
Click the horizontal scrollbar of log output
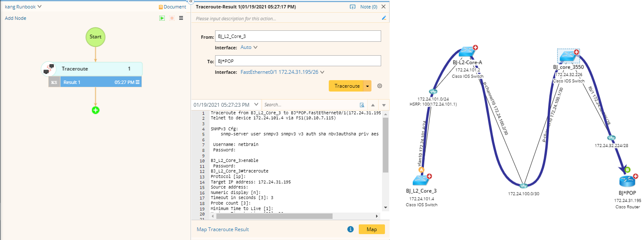point(274,216)
